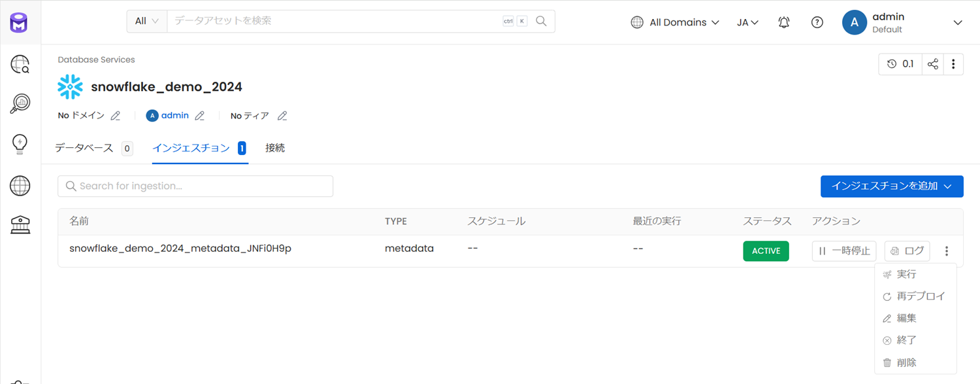
Task: Click the three-dot menu in the ingestion row
Action: (947, 251)
